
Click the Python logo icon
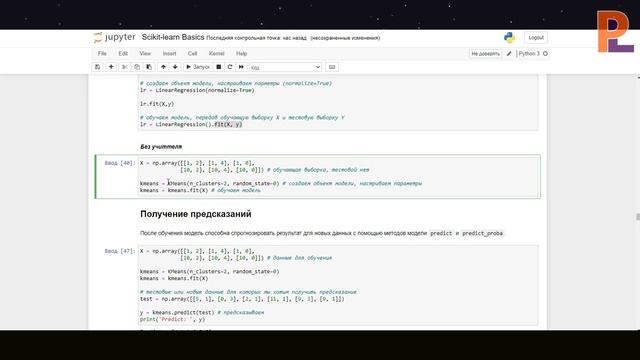[x=509, y=38]
